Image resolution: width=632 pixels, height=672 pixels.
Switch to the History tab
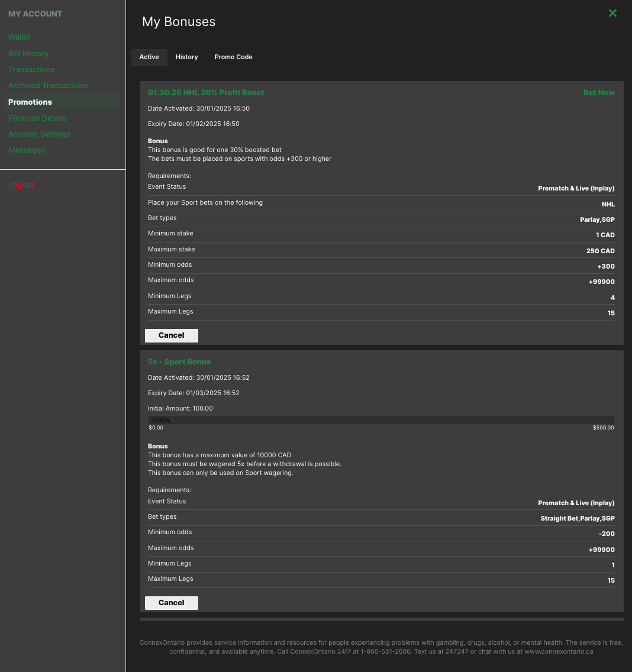click(x=186, y=57)
